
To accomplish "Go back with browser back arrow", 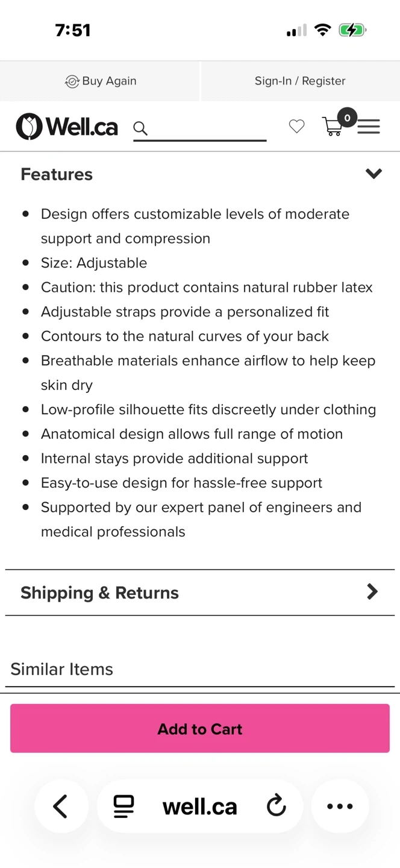I will pos(61,806).
